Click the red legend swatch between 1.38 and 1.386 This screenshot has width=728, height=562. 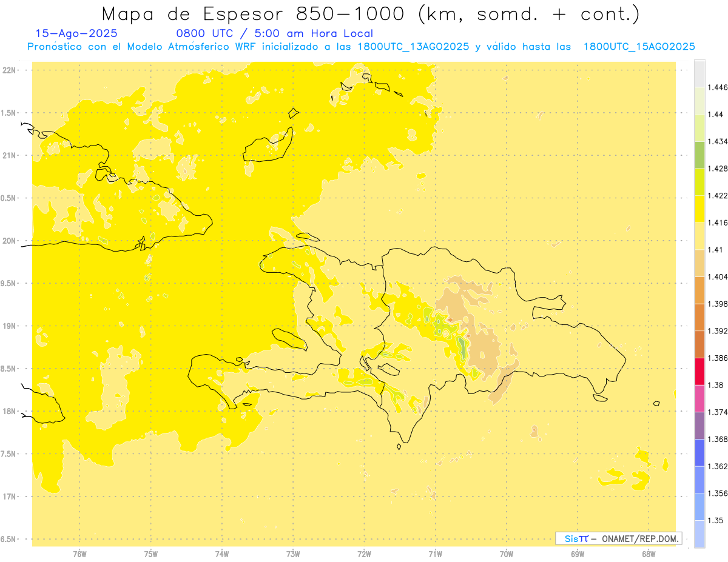pos(699,371)
